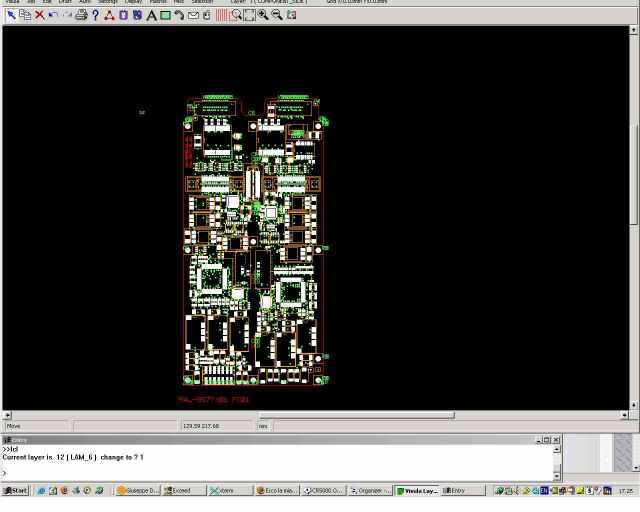Image resolution: width=640 pixels, height=512 pixels.
Task: Choose the zoom window magnifier icon
Action: pyautogui.click(x=236, y=15)
